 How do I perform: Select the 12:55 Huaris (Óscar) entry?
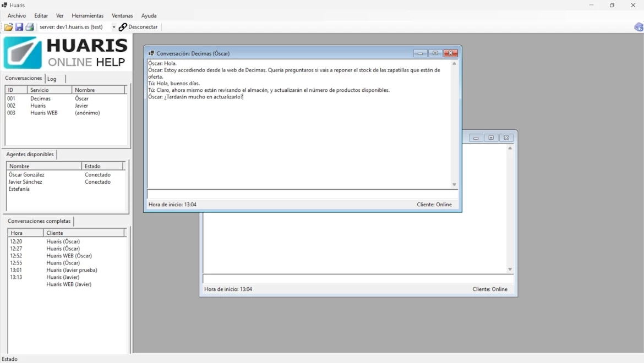coord(67,263)
